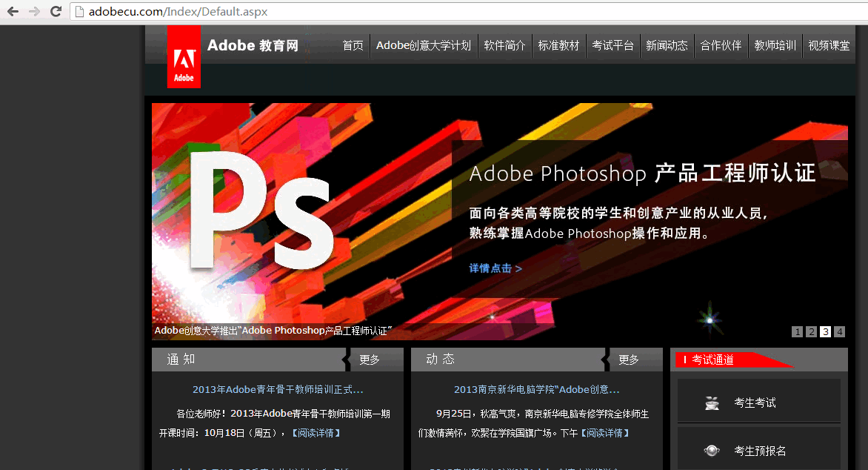This screenshot has width=868, height=470.
Task: Open 2013南京新华电脑学院 headline
Action: 537,390
